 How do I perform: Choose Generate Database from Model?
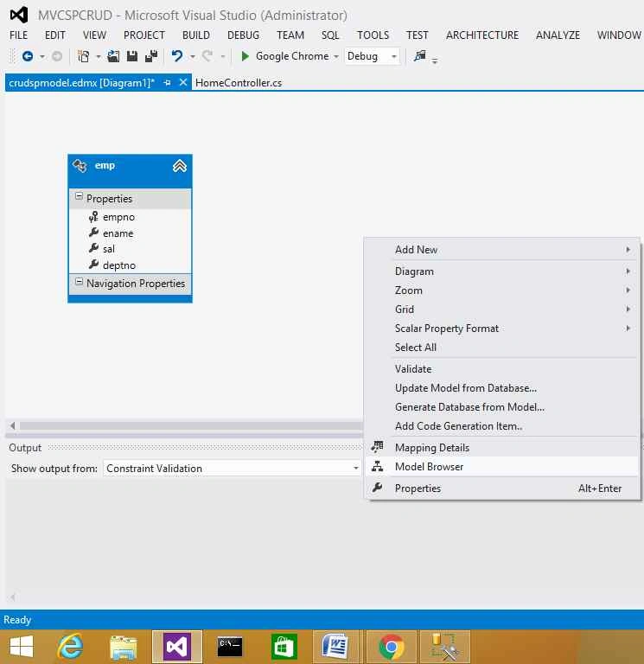(501, 407)
